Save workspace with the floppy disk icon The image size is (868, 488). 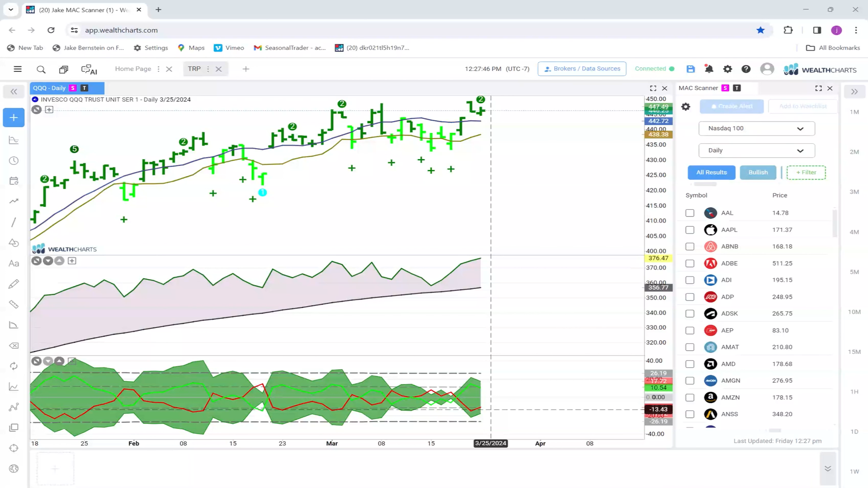(x=690, y=69)
